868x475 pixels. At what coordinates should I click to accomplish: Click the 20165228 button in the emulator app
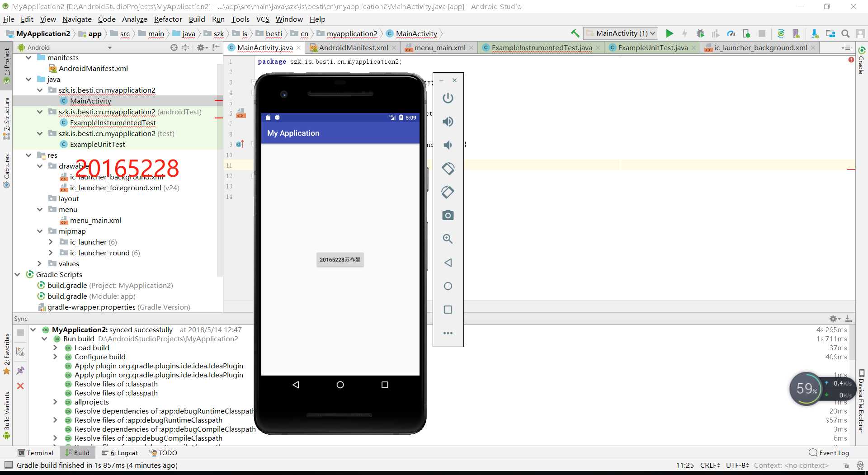[340, 260]
